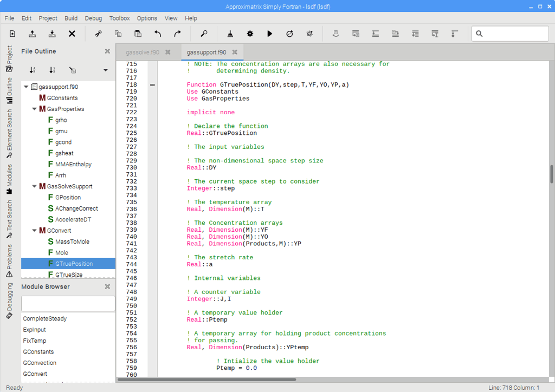
Task: Switch to the gassolve.f90 tab
Action: 142,52
